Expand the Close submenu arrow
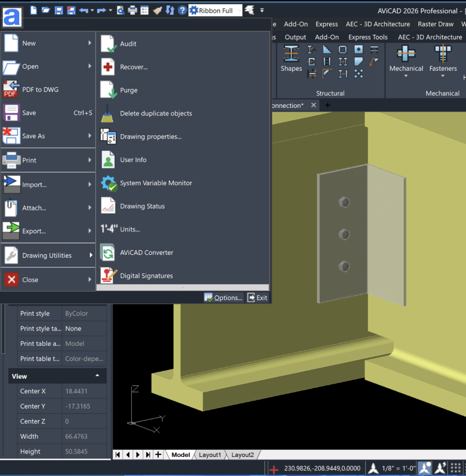The height and width of the screenshot is (476, 466). 90,279
